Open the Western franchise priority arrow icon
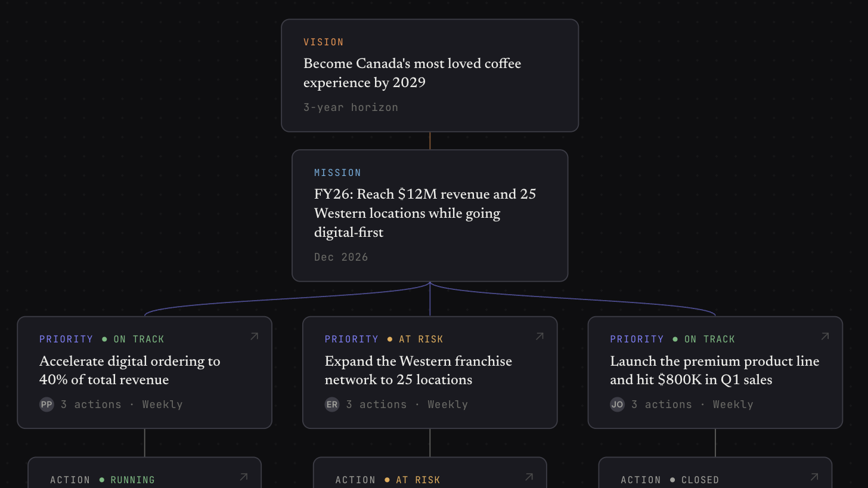 540,336
